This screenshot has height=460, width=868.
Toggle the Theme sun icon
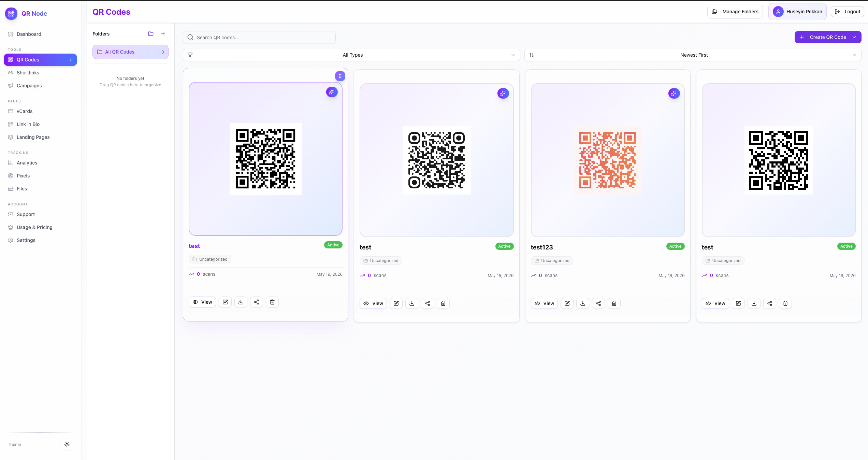click(67, 444)
